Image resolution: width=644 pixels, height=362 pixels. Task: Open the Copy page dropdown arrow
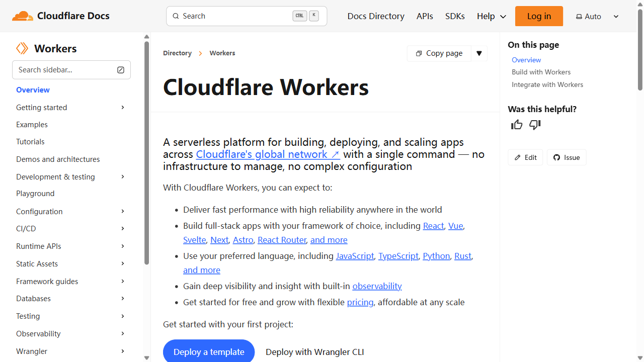(x=478, y=53)
